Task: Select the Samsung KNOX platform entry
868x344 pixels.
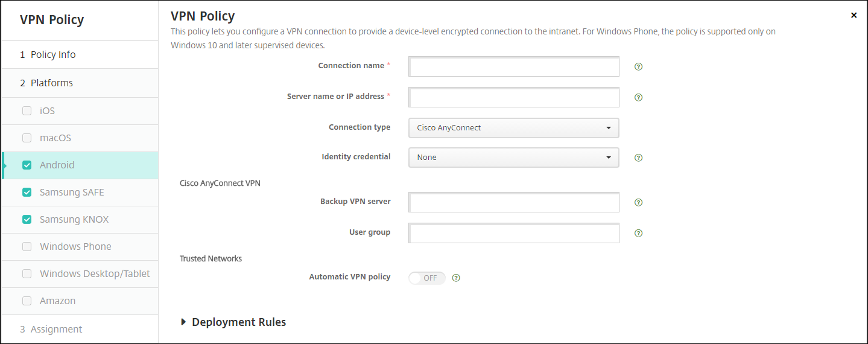Action: (x=74, y=220)
